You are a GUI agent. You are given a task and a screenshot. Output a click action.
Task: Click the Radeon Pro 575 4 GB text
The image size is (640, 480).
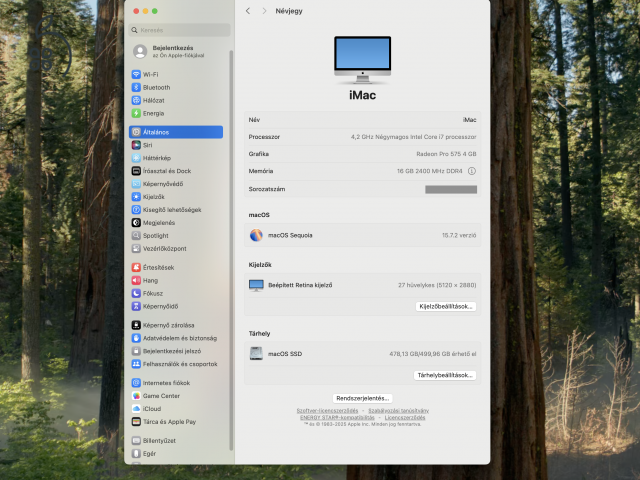446,154
